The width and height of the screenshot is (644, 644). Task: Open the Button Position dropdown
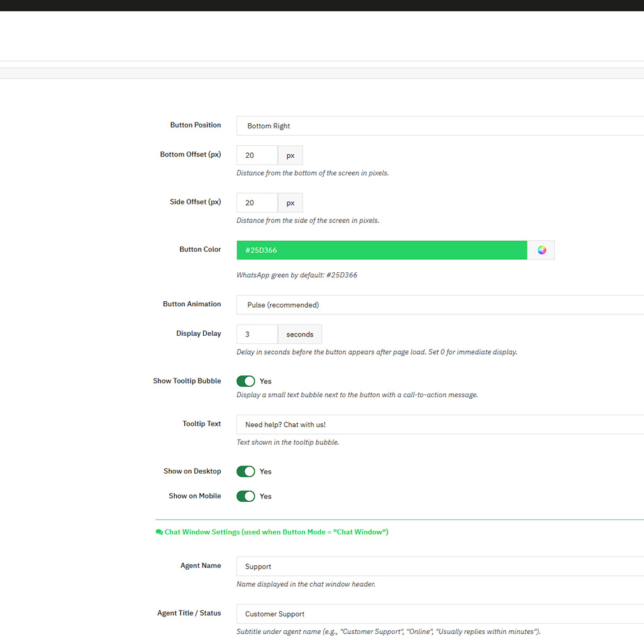(440, 126)
